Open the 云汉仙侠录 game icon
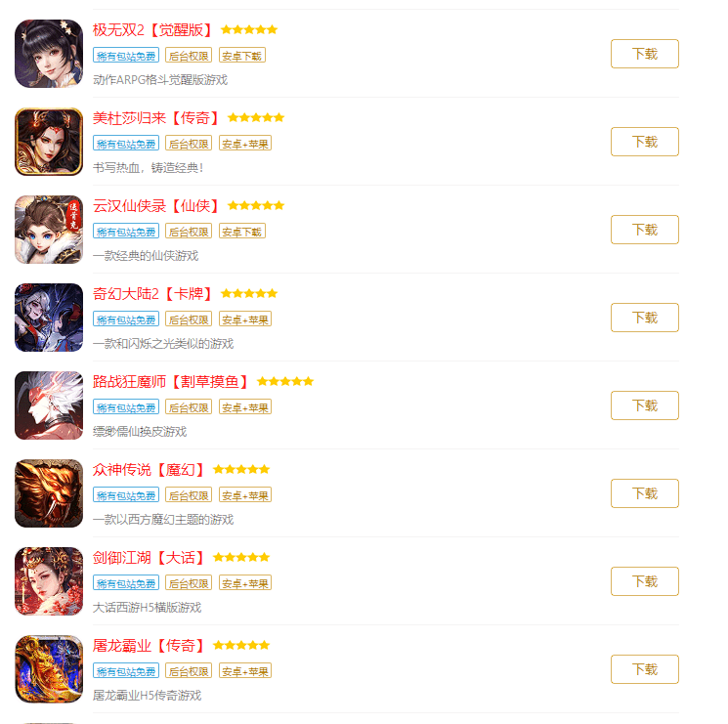 coord(49,230)
